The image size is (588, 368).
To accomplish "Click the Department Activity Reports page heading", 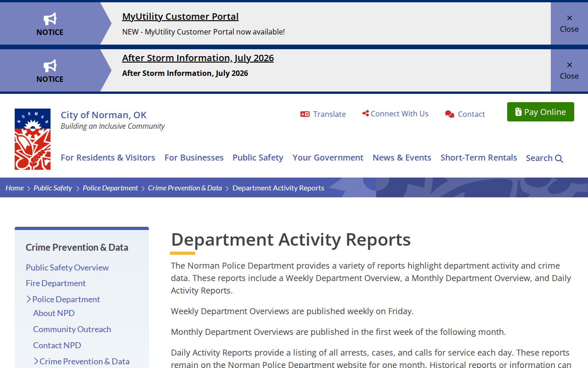I will click(291, 240).
